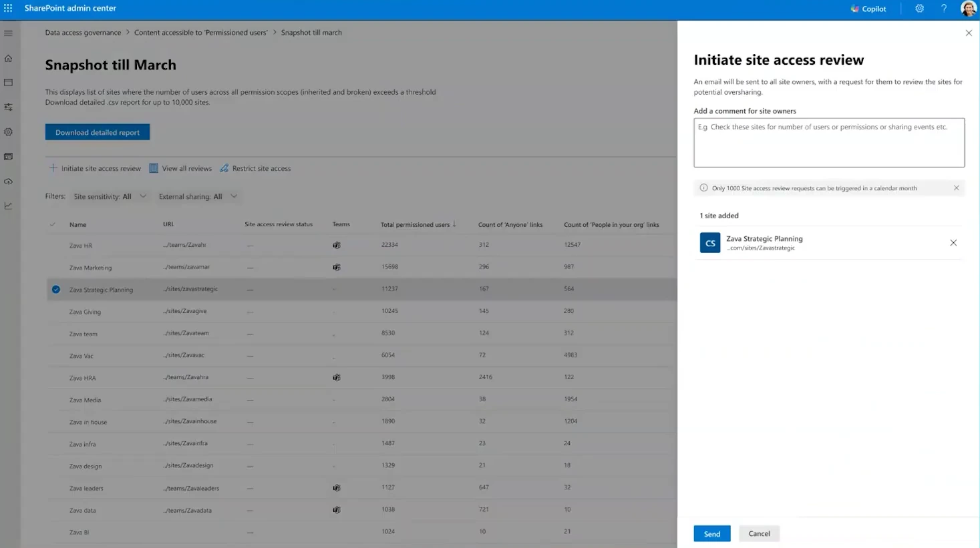Open the Migration cloud icon in sidebar
The width and height of the screenshot is (980, 548).
9,182
